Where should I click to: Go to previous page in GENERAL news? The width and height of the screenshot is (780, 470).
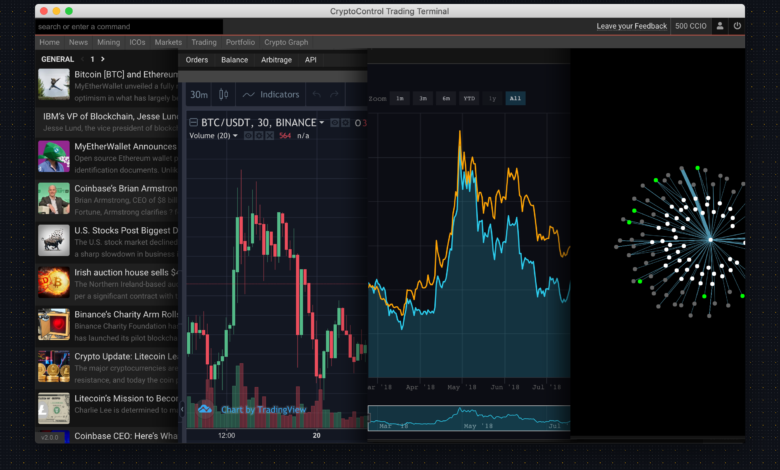[x=83, y=59]
